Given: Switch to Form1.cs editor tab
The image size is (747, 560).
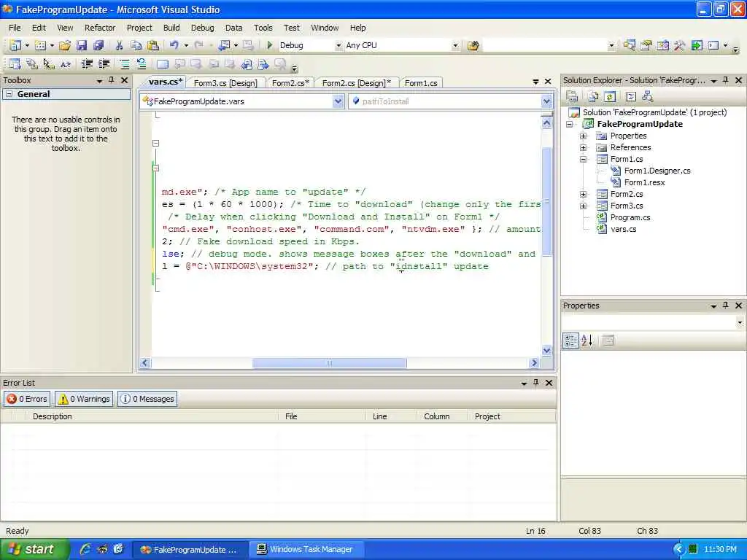Looking at the screenshot, I should [x=421, y=83].
